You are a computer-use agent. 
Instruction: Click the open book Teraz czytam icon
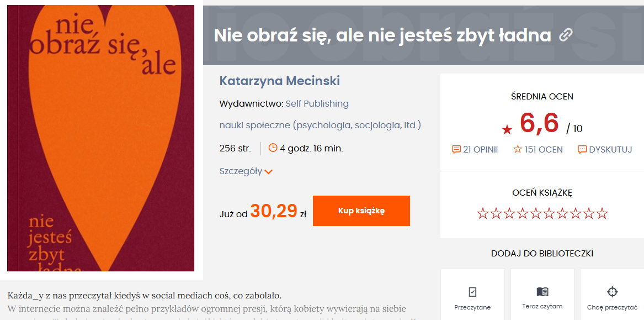click(x=542, y=292)
